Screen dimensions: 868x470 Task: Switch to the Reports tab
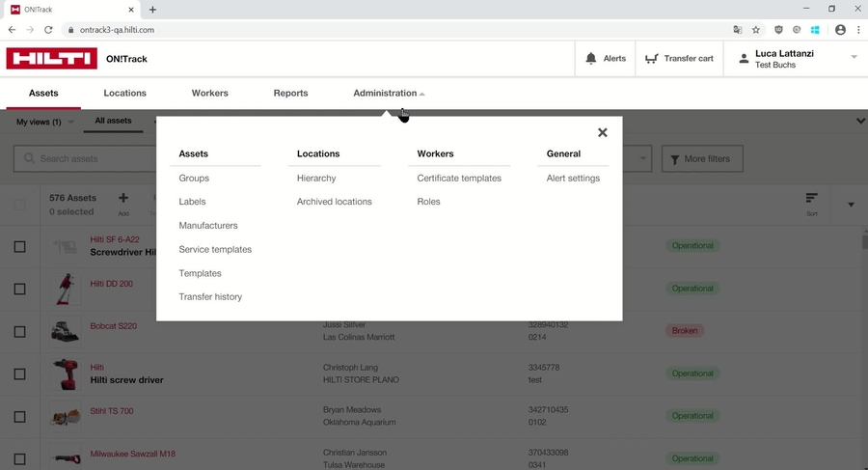pos(290,93)
